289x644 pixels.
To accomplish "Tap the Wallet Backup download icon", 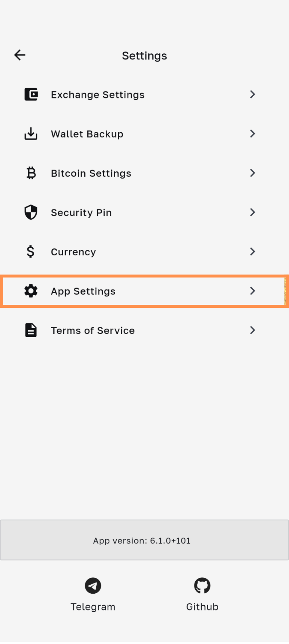I will pos(31,134).
